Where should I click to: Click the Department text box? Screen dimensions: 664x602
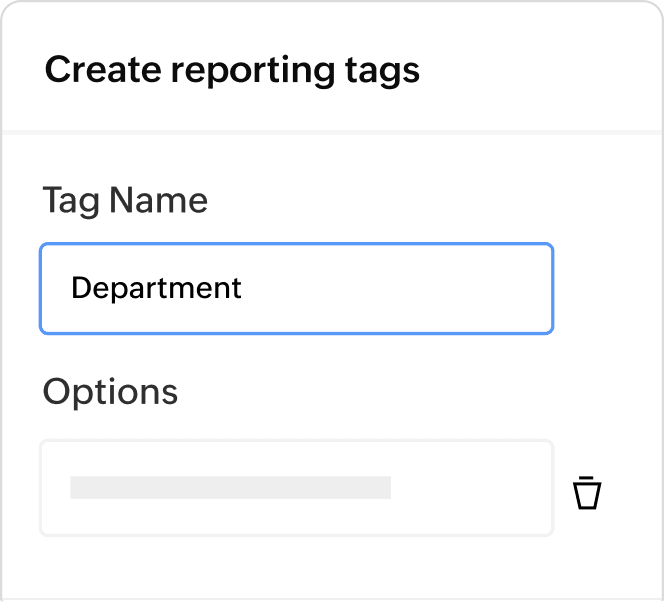click(x=296, y=288)
